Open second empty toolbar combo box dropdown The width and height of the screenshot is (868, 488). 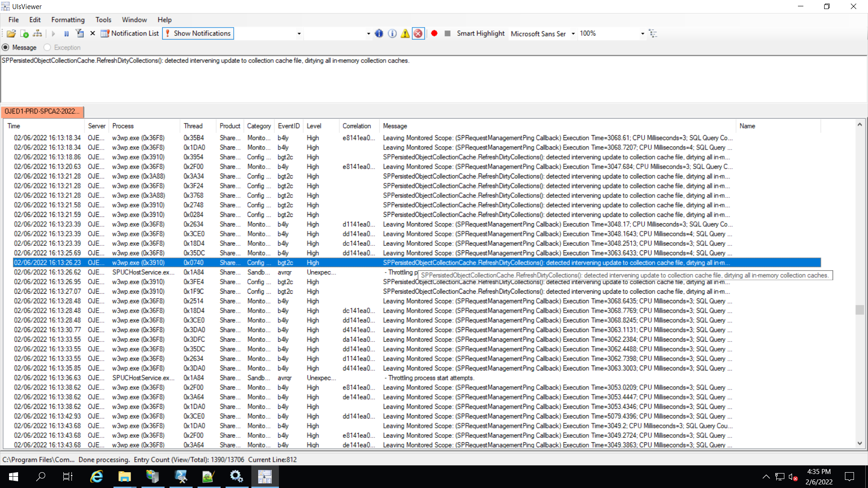[368, 34]
